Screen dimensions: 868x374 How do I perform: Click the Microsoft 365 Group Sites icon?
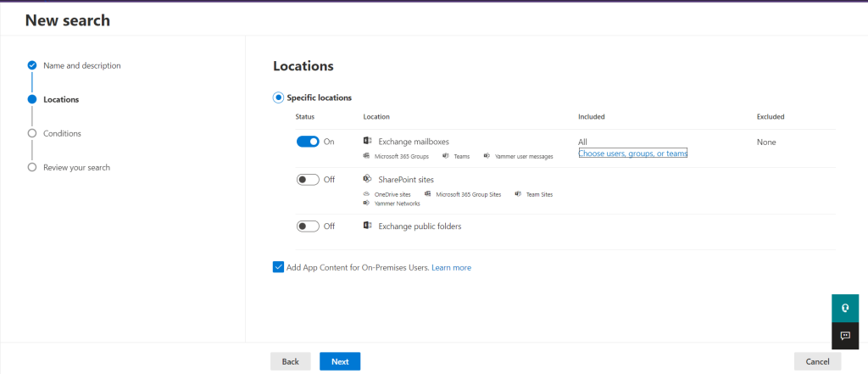(x=428, y=194)
